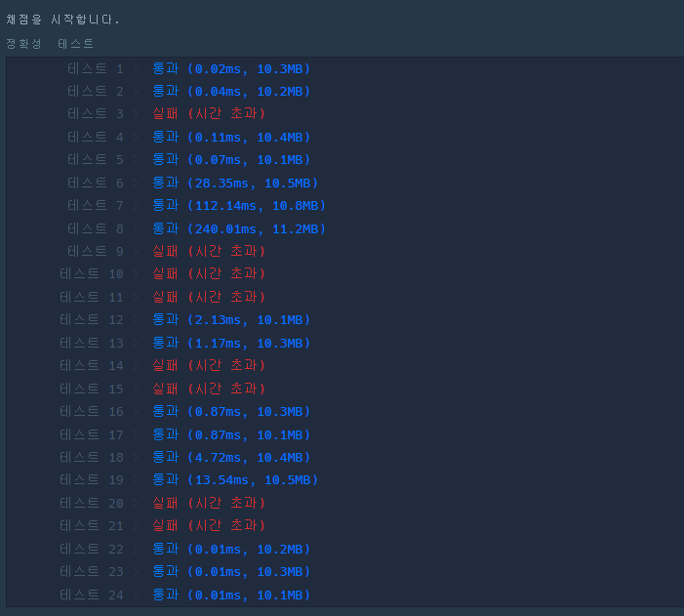Click result '통과 (0.07ms, 10.1MB)' for 테스트 5
684x616 pixels.
pyautogui.click(x=231, y=159)
